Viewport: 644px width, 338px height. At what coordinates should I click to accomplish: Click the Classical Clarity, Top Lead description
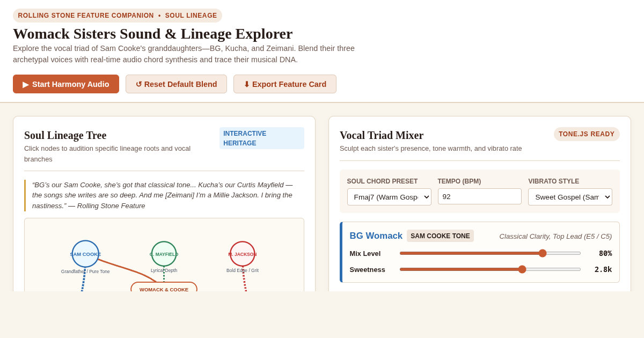pyautogui.click(x=555, y=236)
